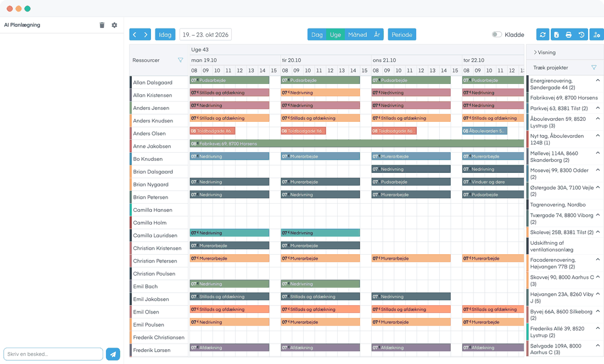604x364 pixels.
Task: Select Udskiftning af ventilationsanlæg project
Action: click(x=552, y=246)
